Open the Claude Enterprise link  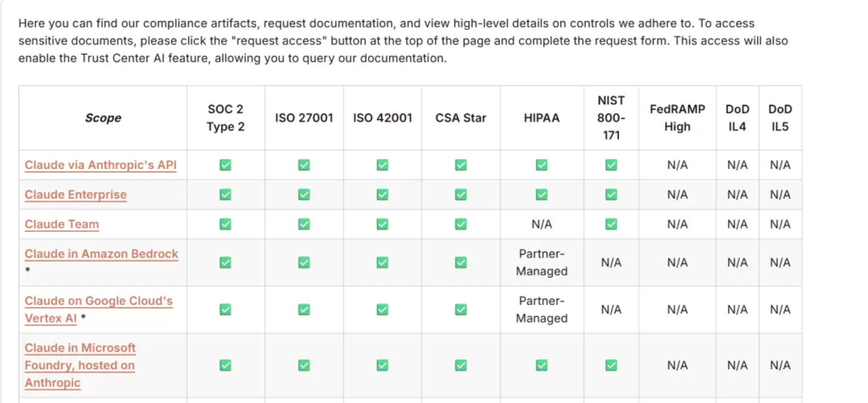coord(76,194)
